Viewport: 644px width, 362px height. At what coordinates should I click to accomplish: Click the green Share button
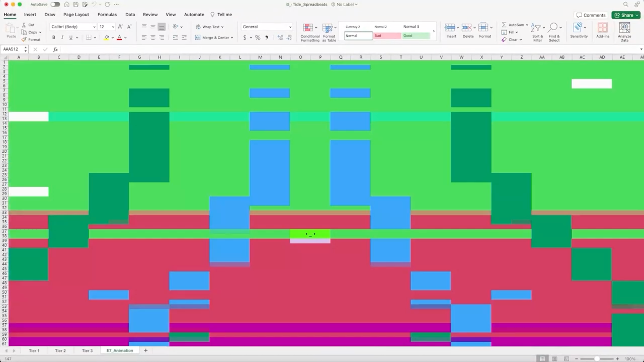point(626,15)
